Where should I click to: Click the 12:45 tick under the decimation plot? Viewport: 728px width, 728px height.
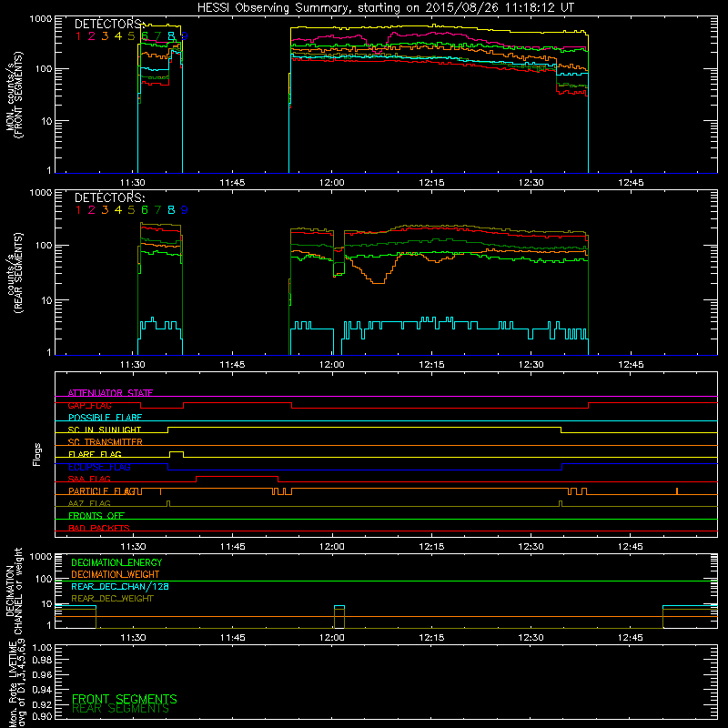click(631, 638)
